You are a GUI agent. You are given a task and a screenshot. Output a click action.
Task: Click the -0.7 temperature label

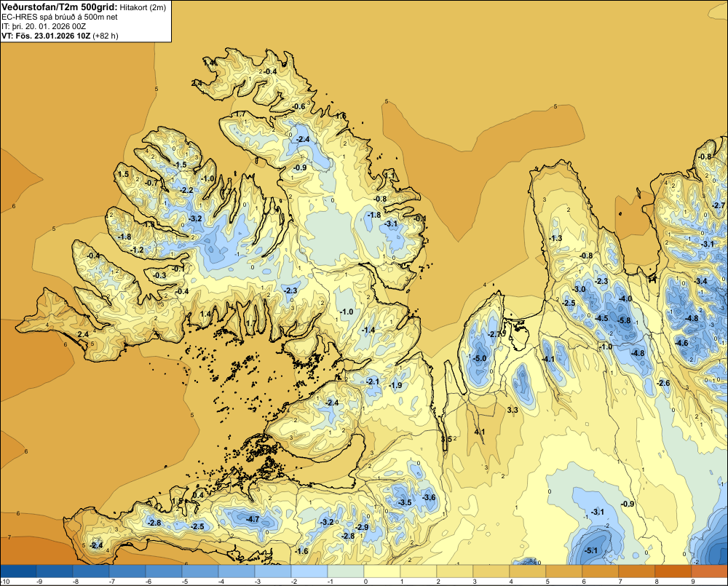click(x=151, y=183)
